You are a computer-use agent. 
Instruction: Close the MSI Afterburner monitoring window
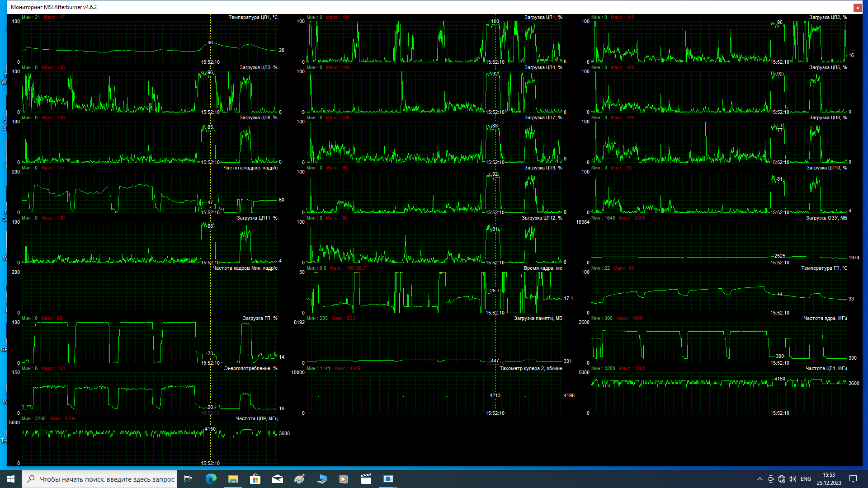coord(857,7)
